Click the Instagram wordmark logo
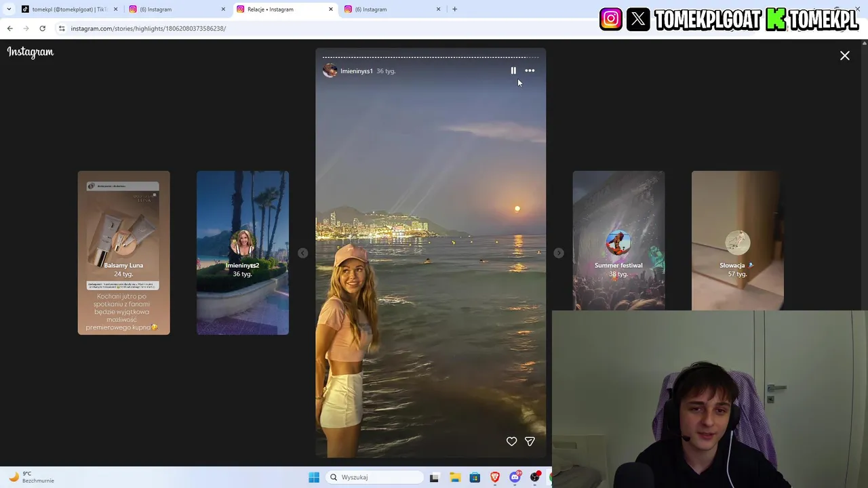The height and width of the screenshot is (488, 868). tap(31, 52)
